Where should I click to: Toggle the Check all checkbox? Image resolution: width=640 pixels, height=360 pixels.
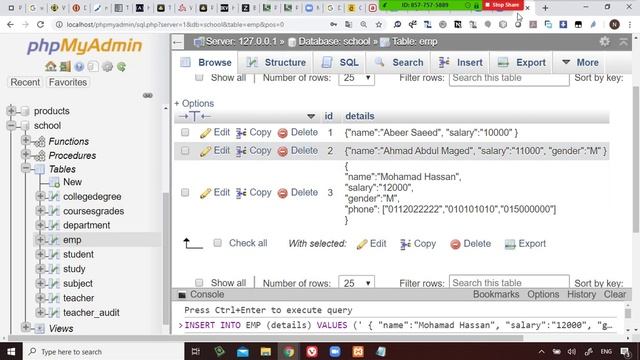click(218, 243)
